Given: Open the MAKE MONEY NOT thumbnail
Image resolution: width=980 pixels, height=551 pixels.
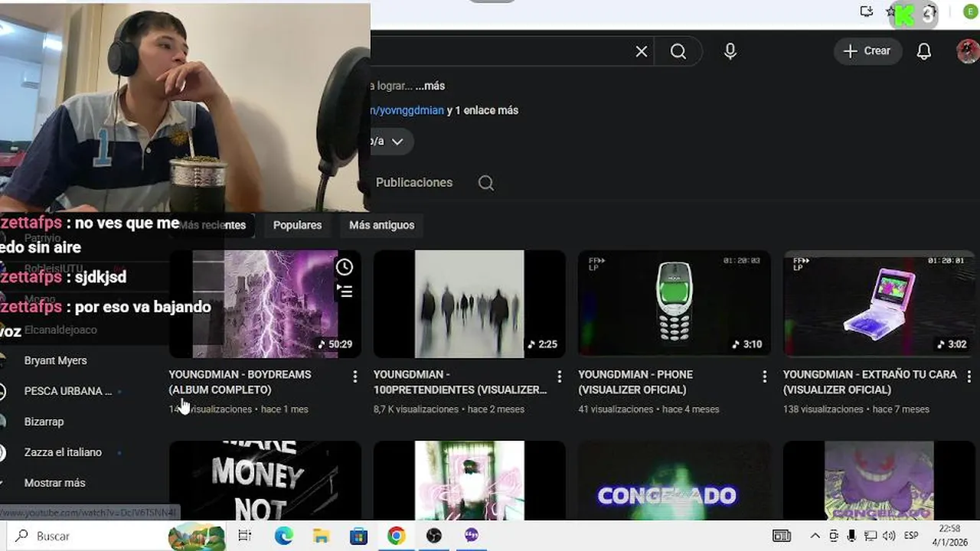Looking at the screenshot, I should (265, 481).
